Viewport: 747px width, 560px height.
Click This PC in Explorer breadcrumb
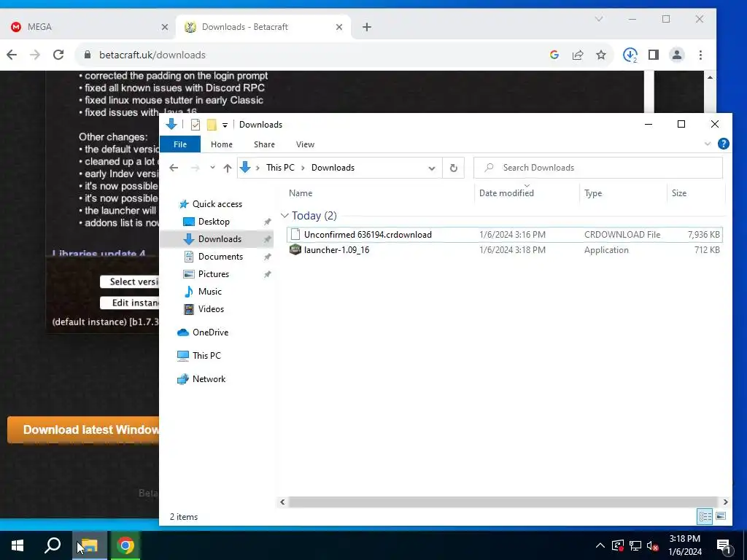tap(280, 168)
